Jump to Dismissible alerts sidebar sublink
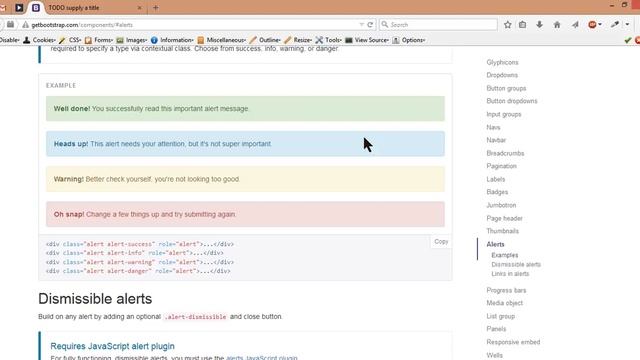 point(516,264)
